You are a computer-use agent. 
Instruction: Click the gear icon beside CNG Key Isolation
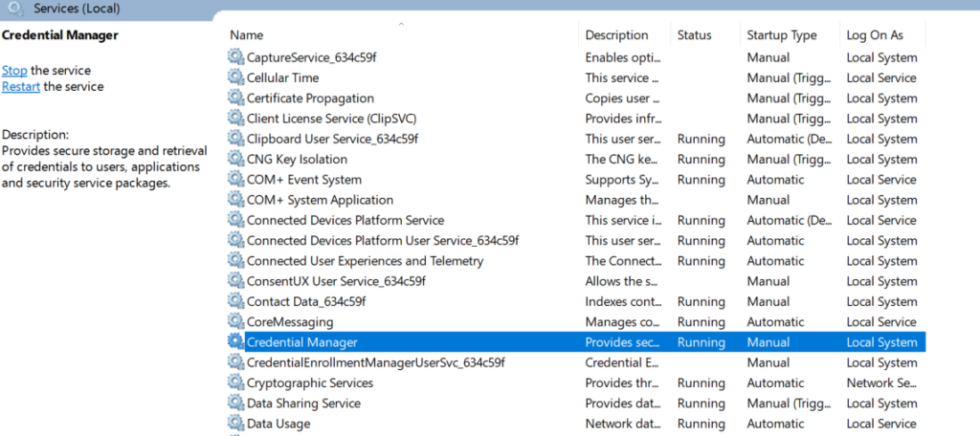point(235,159)
